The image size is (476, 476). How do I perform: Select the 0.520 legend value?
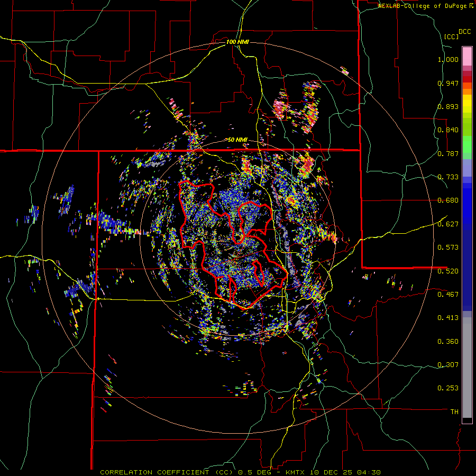click(x=448, y=271)
